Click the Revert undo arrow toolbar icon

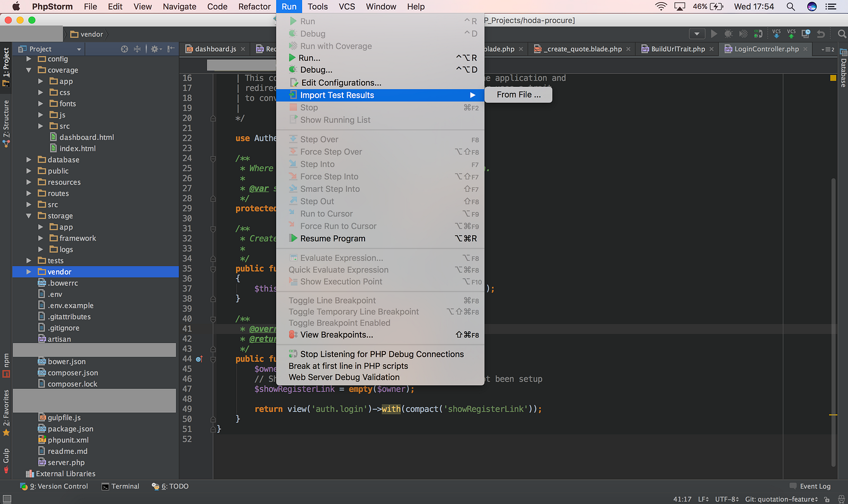(821, 34)
